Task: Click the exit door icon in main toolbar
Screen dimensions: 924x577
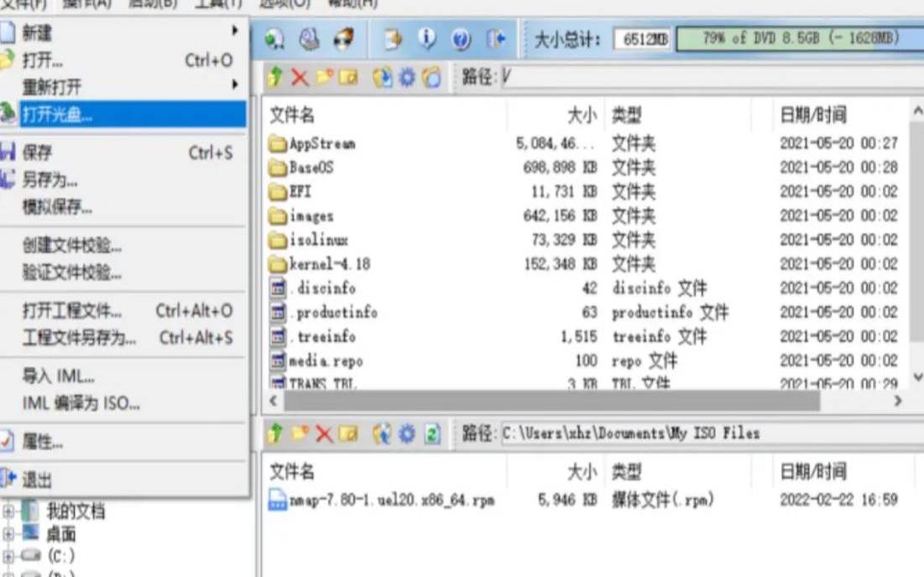Action: (x=496, y=39)
